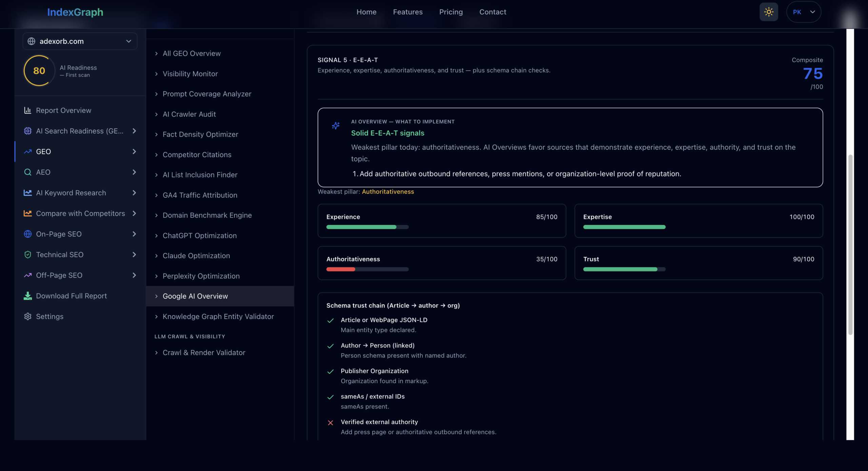Viewport: 868px width, 471px height.
Task: Click the GEO trending arrow icon
Action: (x=27, y=152)
